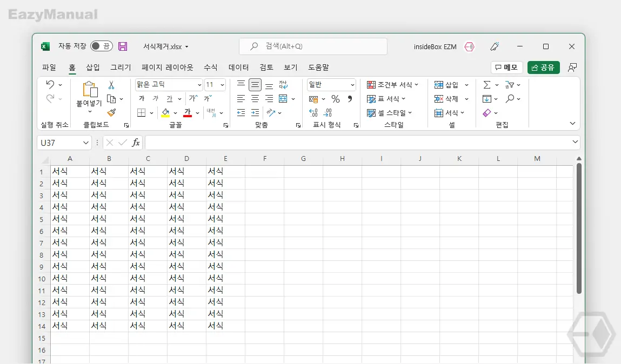
Task: Click the Orientation text angle icon
Action: tap(271, 113)
